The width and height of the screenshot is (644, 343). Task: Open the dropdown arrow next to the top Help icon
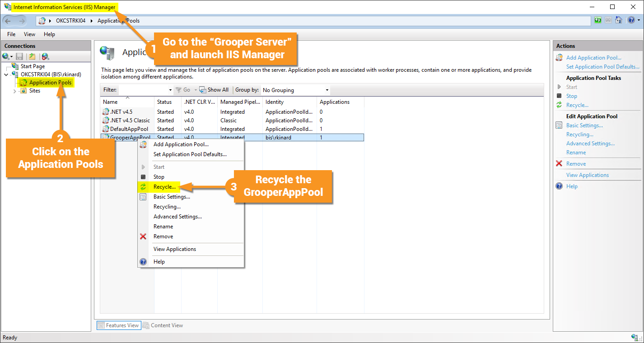(638, 21)
